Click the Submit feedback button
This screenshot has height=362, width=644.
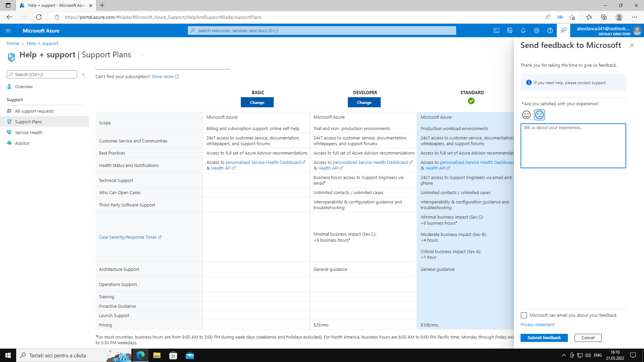pyautogui.click(x=544, y=338)
